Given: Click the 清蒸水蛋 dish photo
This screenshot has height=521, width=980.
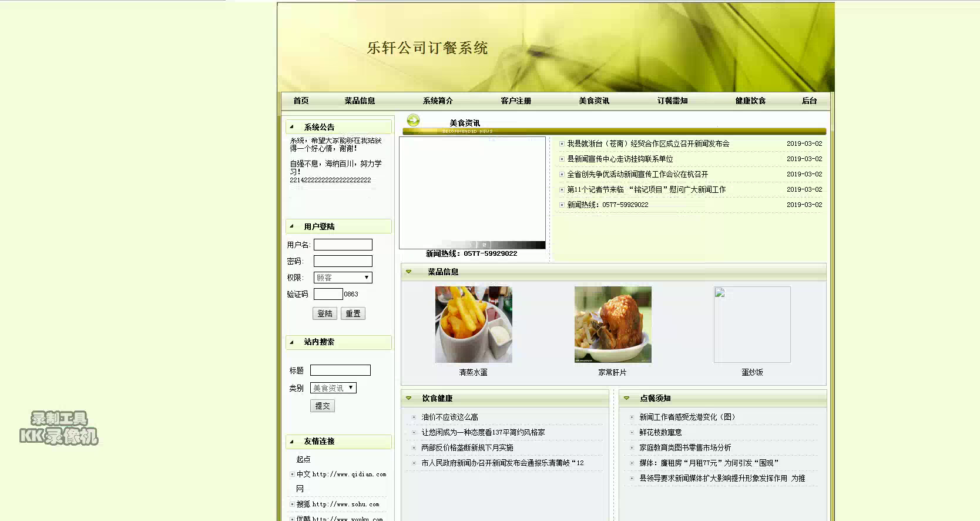Looking at the screenshot, I should click(474, 325).
